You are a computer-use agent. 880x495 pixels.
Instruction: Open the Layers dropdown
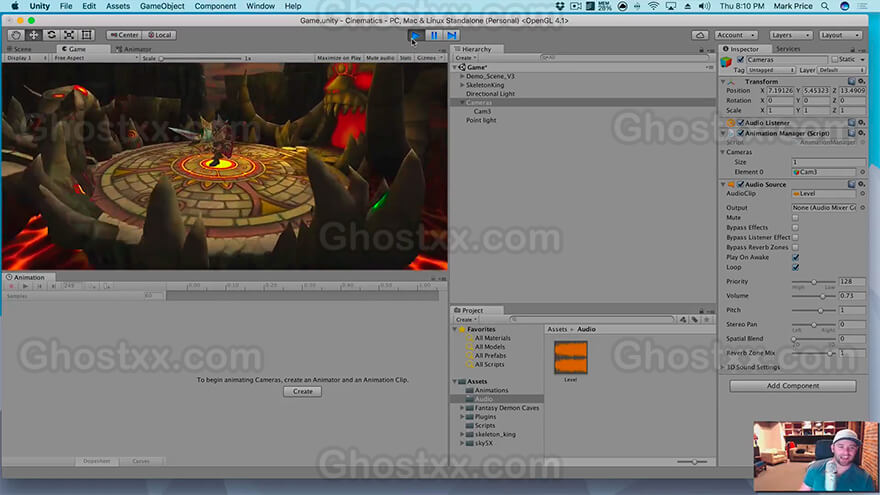(790, 35)
